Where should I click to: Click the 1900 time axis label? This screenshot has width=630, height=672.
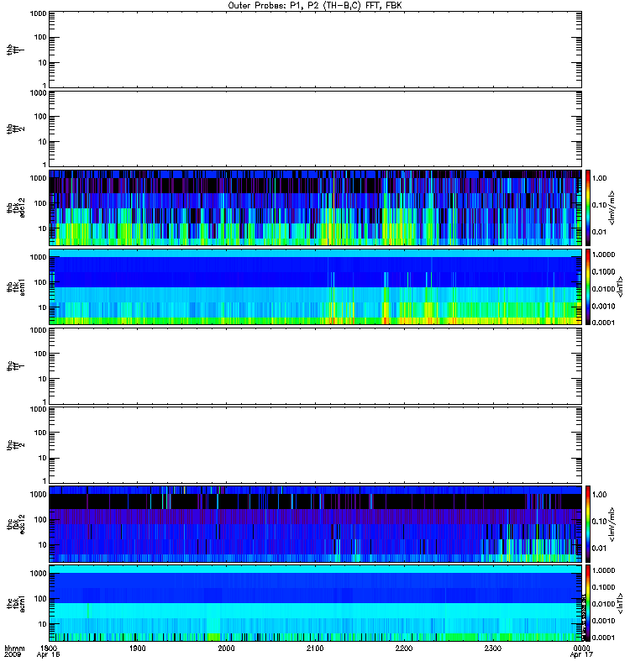(138, 648)
